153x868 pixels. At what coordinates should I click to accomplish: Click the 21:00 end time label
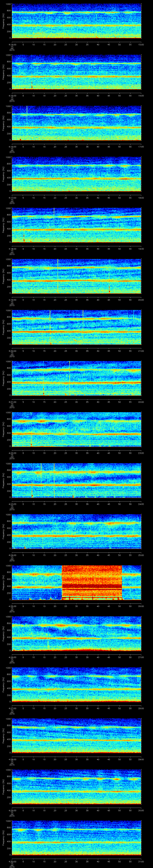(141, 351)
